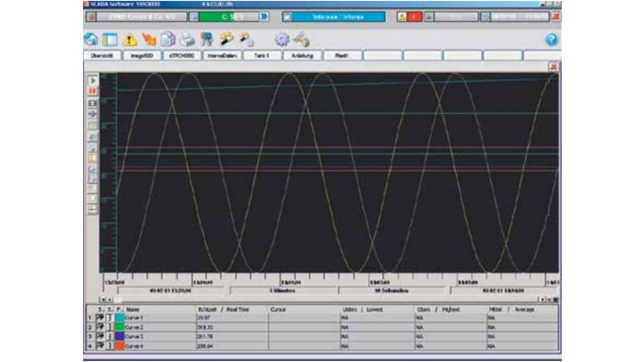Switch to the InterneDaten tab
The width and height of the screenshot is (644, 362).
pyautogui.click(x=223, y=55)
